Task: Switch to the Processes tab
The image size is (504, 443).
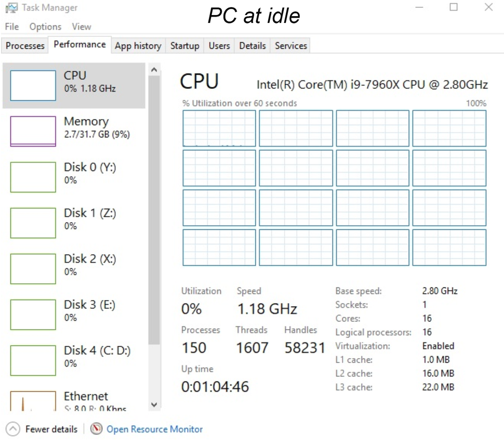Action: [24, 46]
